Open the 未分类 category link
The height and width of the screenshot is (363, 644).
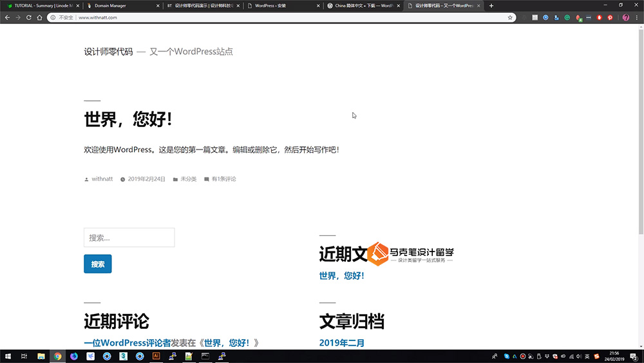pyautogui.click(x=189, y=179)
